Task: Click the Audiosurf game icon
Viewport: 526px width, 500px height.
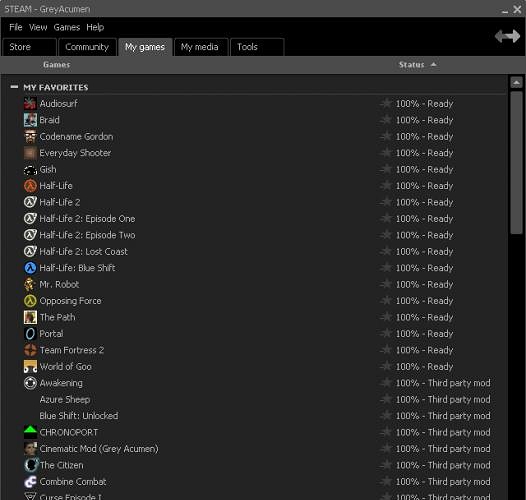Action: [x=30, y=104]
